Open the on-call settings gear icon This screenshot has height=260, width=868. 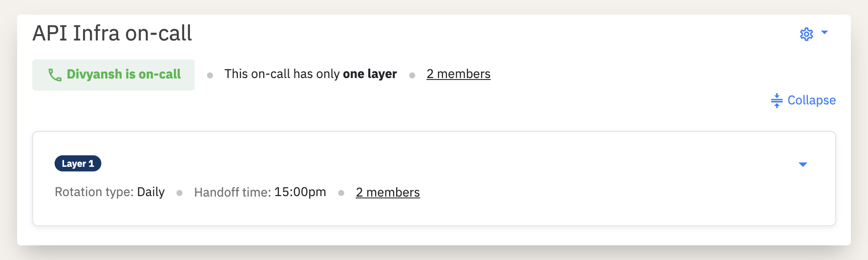pos(806,34)
